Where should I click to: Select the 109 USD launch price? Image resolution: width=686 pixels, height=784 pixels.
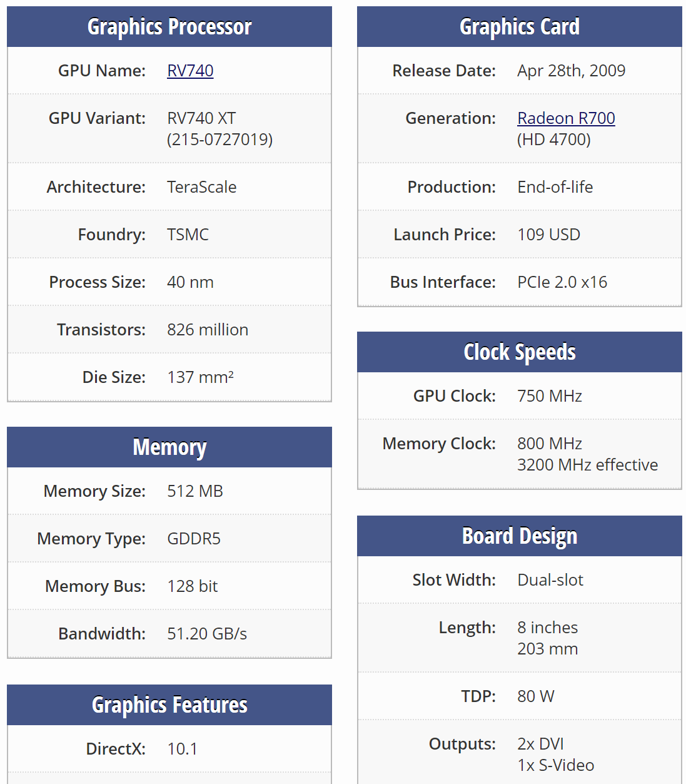coord(548,235)
